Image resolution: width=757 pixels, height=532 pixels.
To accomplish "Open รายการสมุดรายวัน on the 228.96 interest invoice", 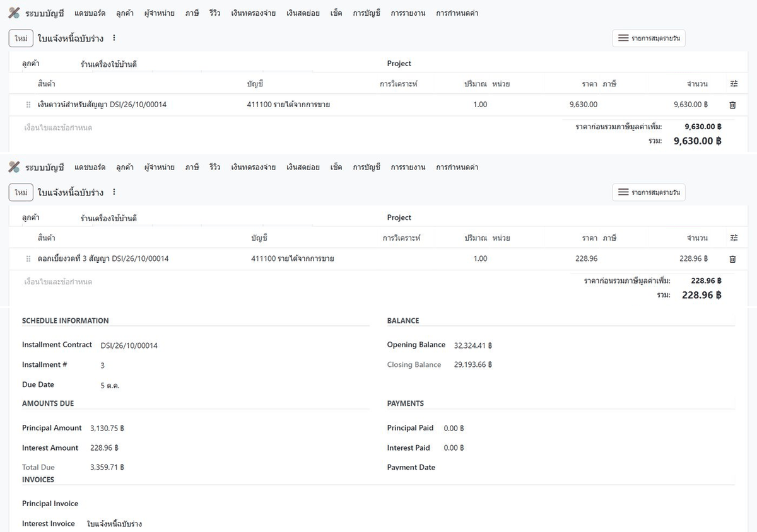I will pos(648,192).
